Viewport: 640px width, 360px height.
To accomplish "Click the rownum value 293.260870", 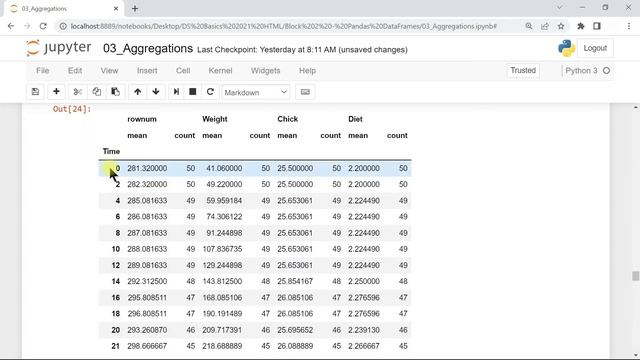I will (x=147, y=330).
